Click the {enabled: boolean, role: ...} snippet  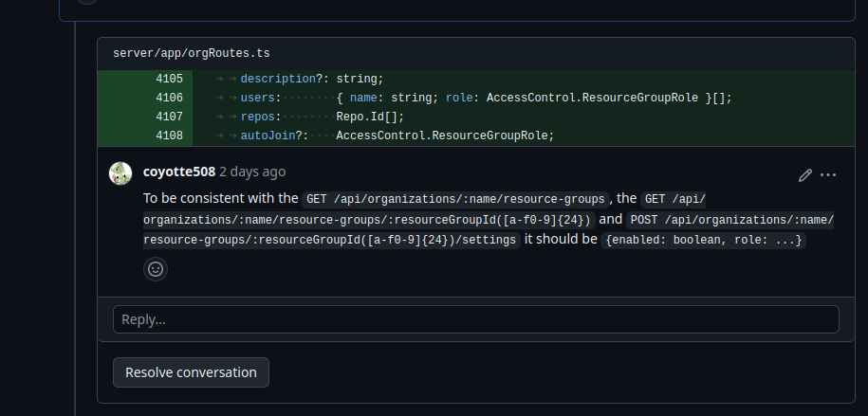pos(704,240)
